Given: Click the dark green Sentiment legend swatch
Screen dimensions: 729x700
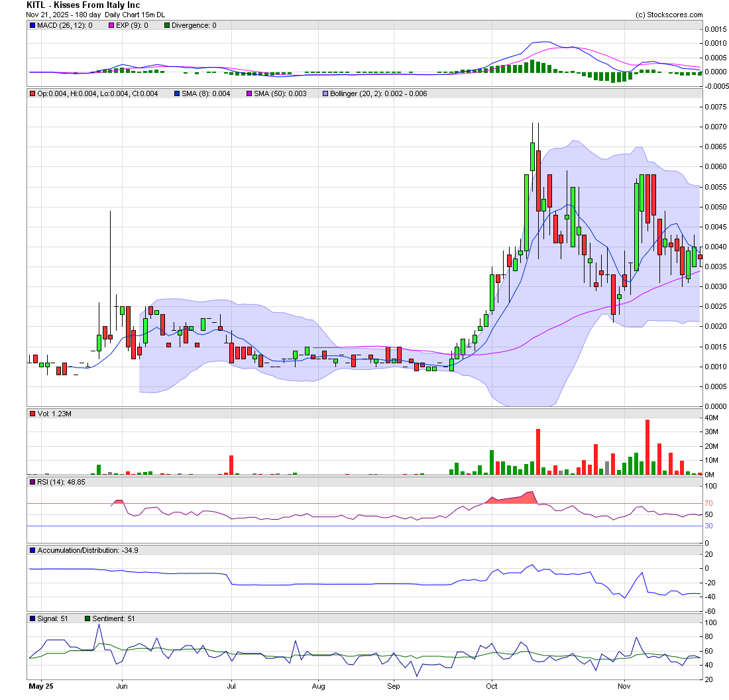Looking at the screenshot, I should [87, 619].
